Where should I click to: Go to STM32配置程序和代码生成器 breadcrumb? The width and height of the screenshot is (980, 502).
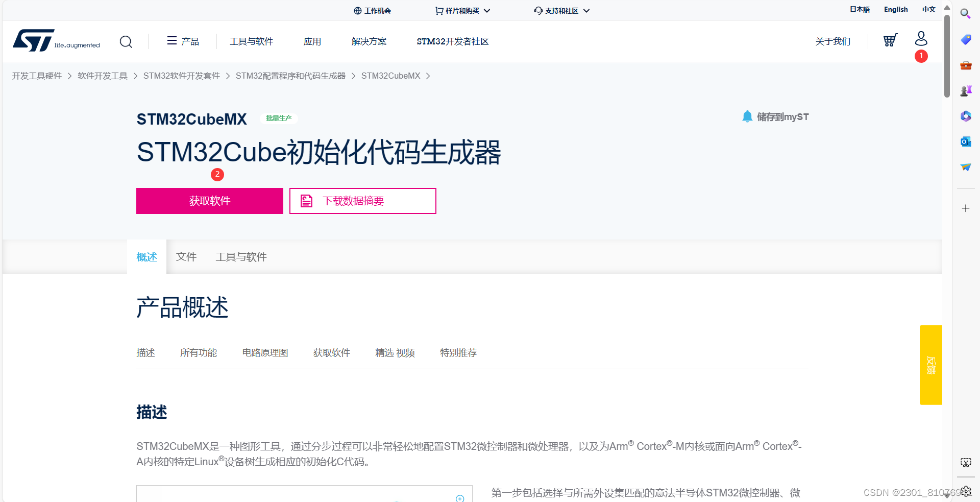tap(290, 76)
